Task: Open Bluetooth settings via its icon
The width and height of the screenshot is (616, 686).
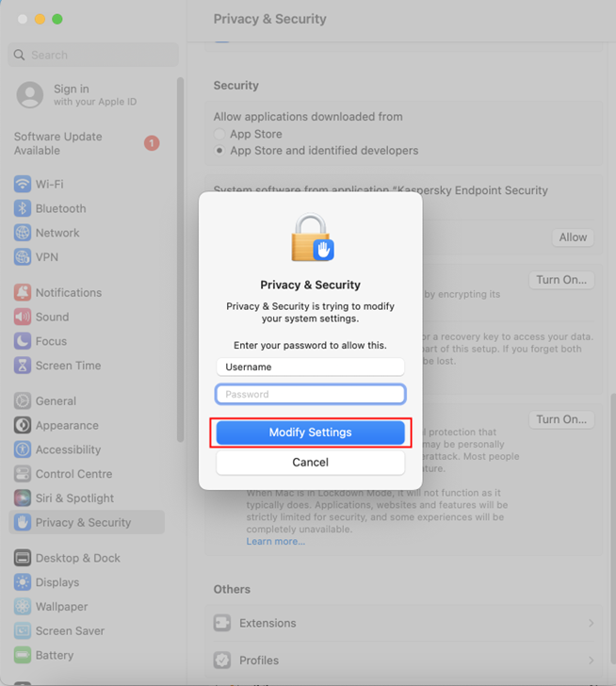Action: click(x=23, y=208)
